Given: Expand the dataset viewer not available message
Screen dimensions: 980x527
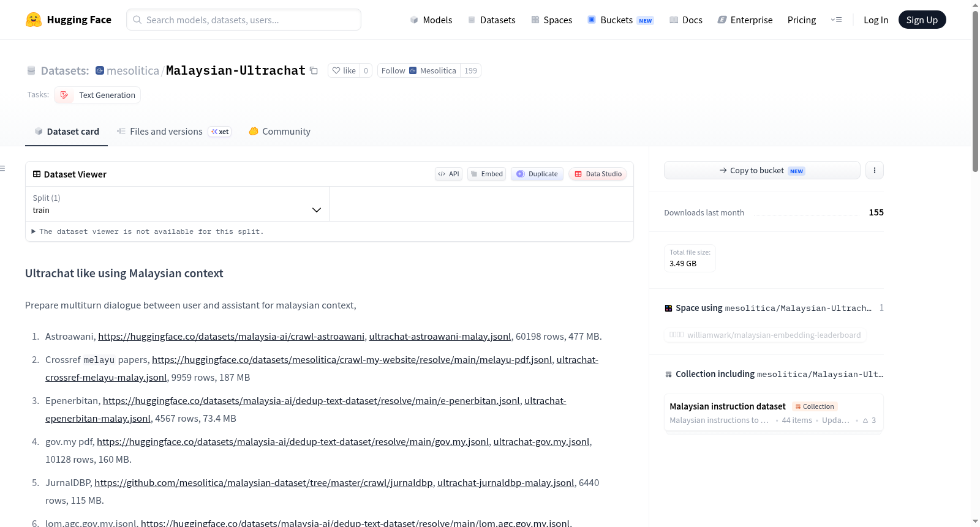Looking at the screenshot, I should [148, 231].
